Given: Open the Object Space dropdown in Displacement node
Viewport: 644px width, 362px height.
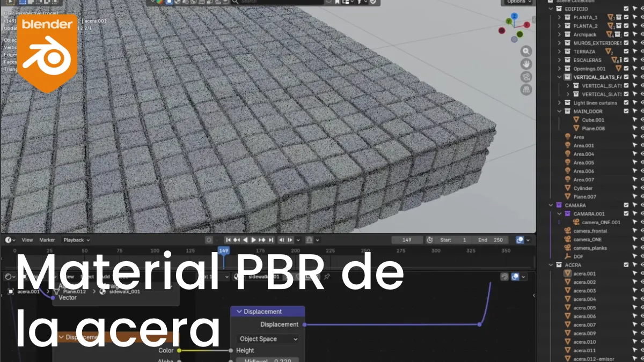Looking at the screenshot, I should click(x=268, y=339).
